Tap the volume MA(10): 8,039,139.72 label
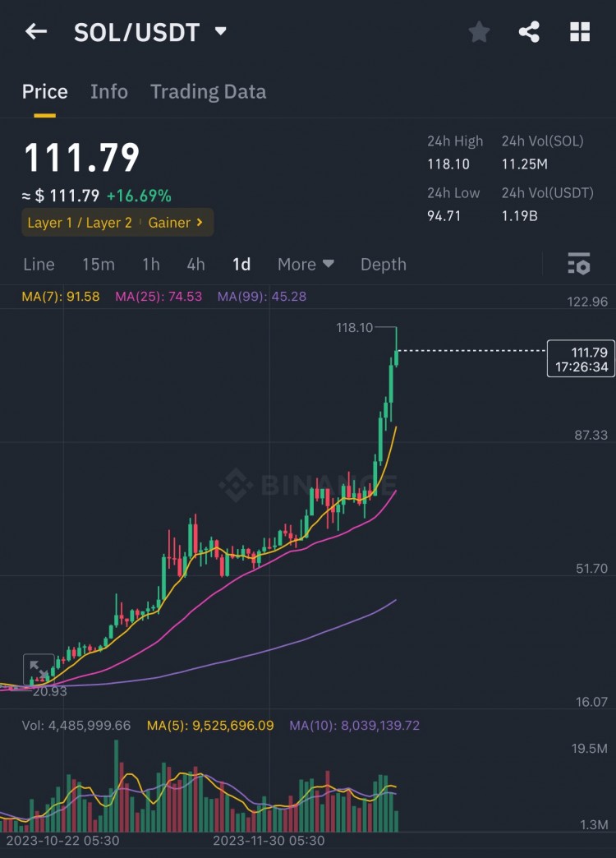 (x=355, y=726)
